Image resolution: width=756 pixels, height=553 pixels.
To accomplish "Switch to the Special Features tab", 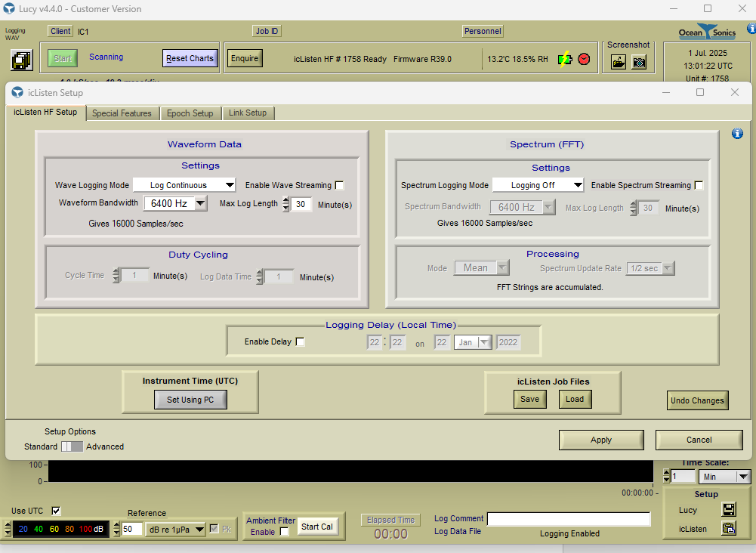I will pos(122,113).
